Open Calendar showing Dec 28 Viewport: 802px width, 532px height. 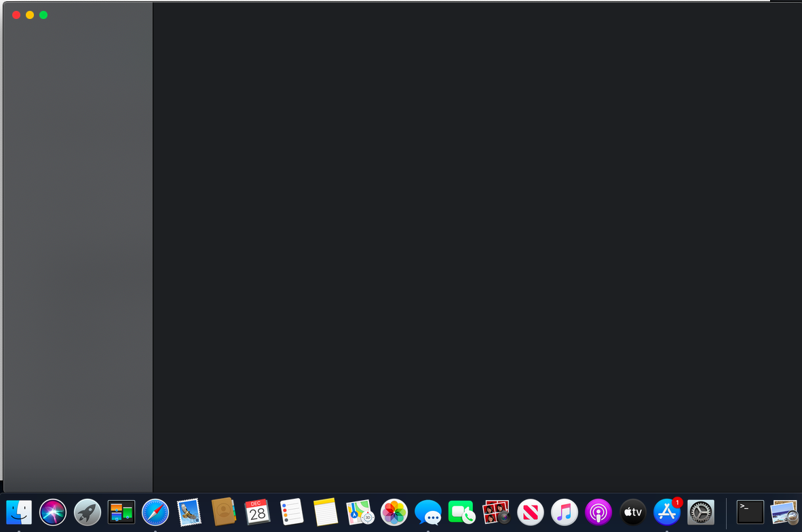[257, 512]
